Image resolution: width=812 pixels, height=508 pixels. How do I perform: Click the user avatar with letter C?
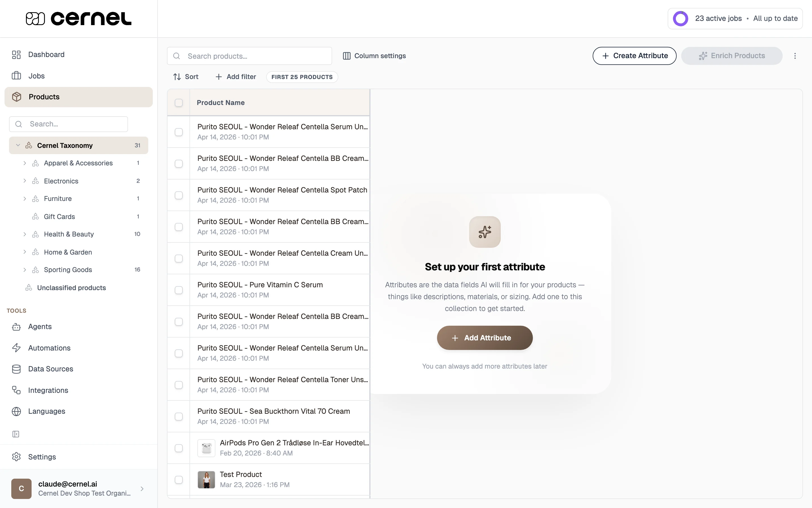21,489
